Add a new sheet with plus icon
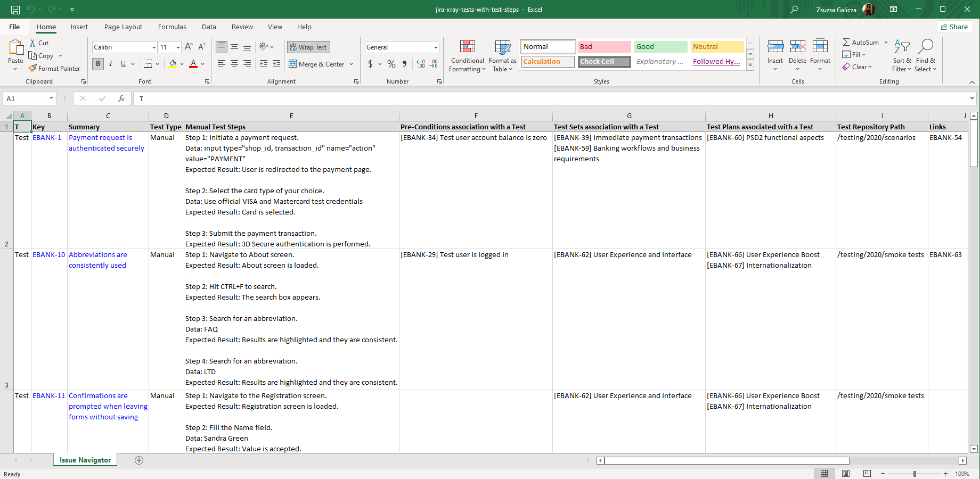 click(139, 460)
